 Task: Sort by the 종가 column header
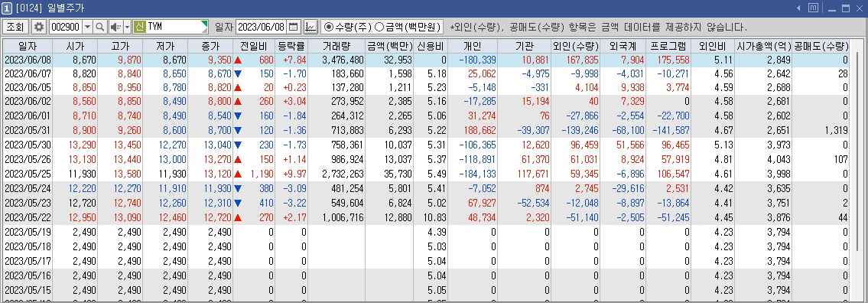point(210,46)
